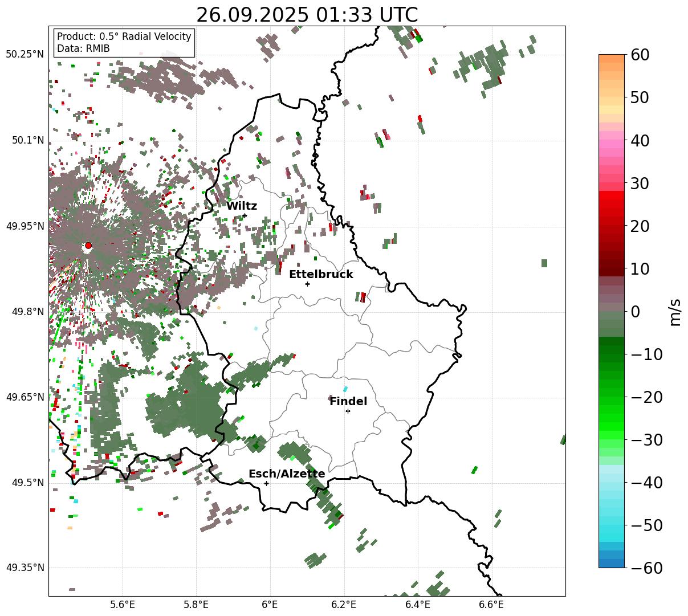Click the colorbar value −10
The width and height of the screenshot is (688, 616).
[x=646, y=354]
